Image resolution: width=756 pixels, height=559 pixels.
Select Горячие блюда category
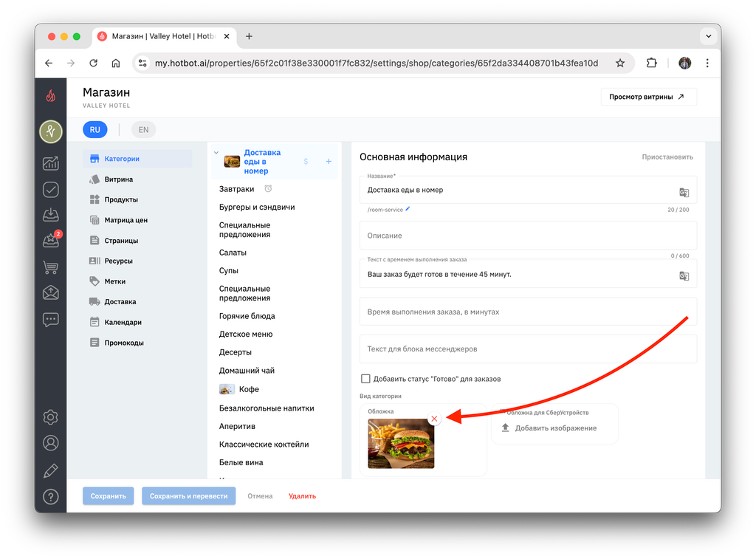pos(247,316)
